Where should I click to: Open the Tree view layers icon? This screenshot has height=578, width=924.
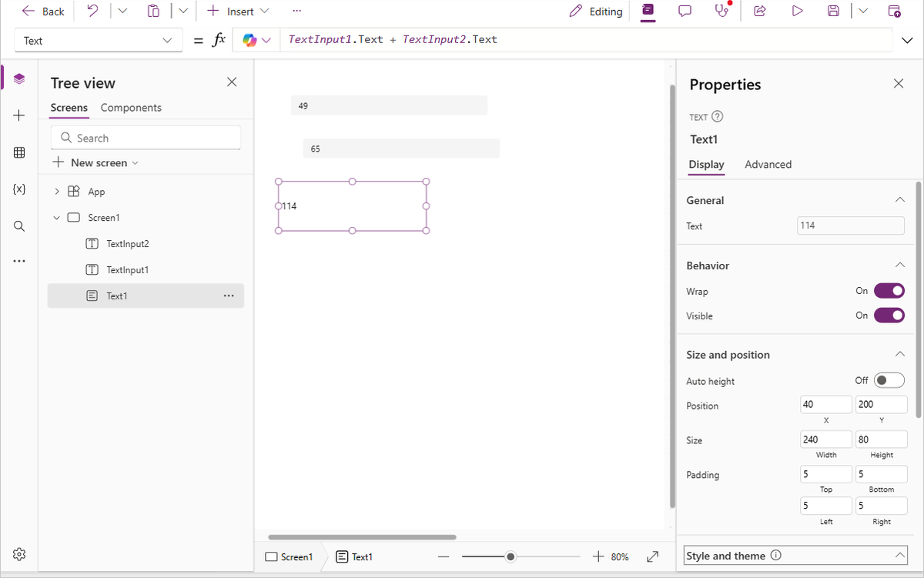click(19, 79)
